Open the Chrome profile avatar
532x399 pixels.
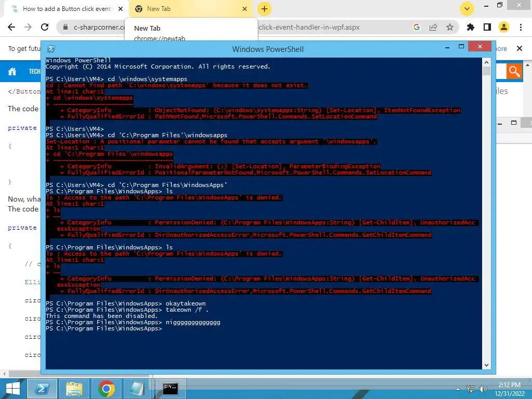504,27
